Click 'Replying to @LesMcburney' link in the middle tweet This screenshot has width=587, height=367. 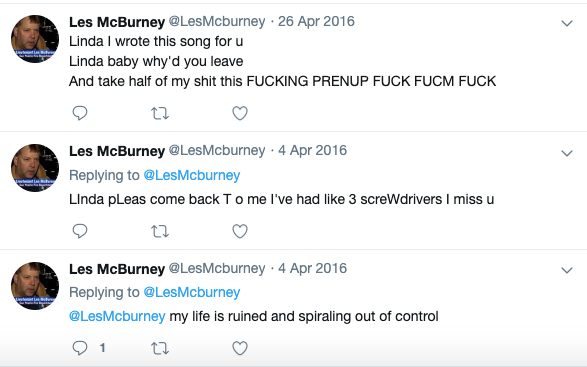click(x=192, y=175)
